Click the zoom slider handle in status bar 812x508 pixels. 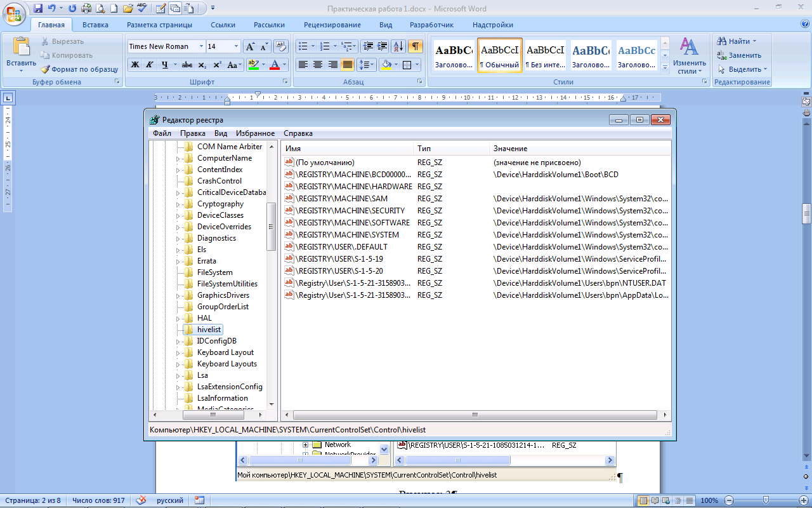tap(764, 500)
